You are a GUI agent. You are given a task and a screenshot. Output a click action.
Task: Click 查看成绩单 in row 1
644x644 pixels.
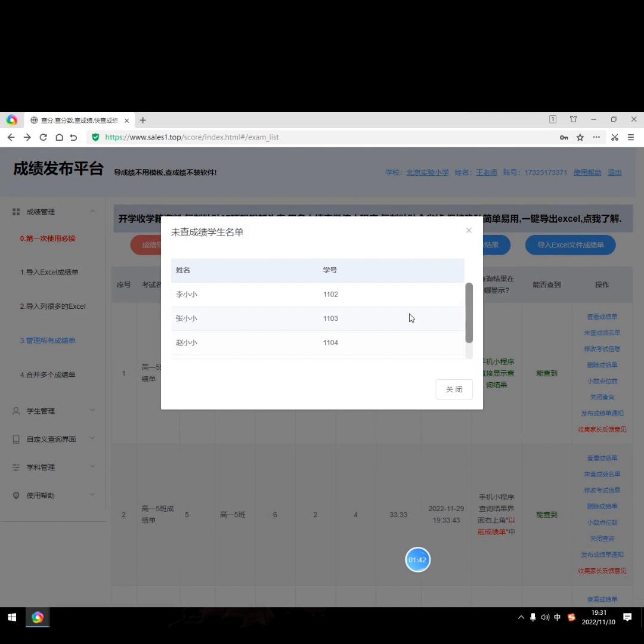602,317
